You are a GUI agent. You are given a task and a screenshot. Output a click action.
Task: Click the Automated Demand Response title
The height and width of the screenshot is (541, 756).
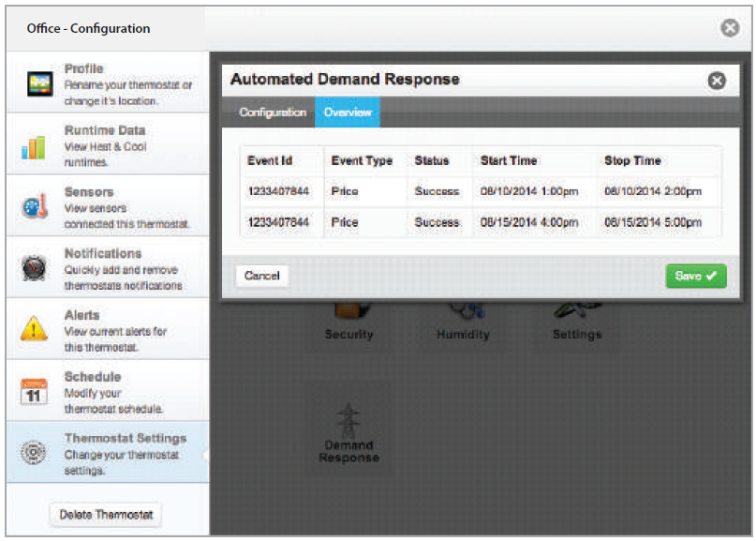point(345,79)
